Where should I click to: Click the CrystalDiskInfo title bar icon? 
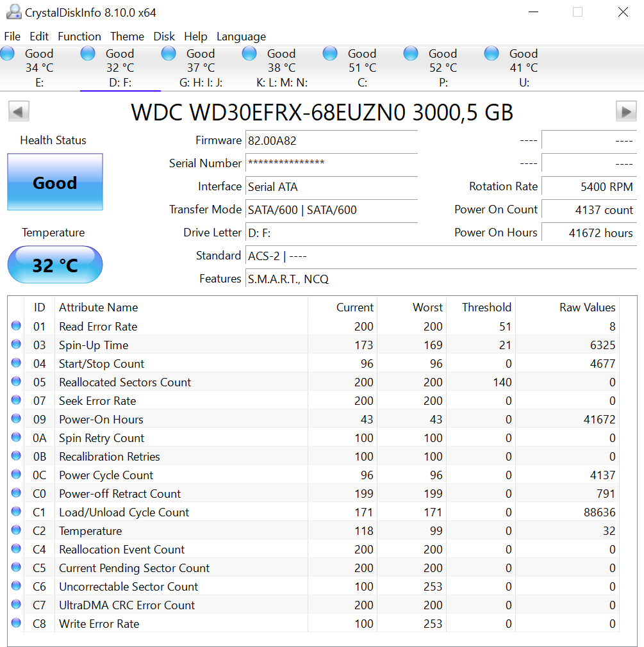[13, 12]
